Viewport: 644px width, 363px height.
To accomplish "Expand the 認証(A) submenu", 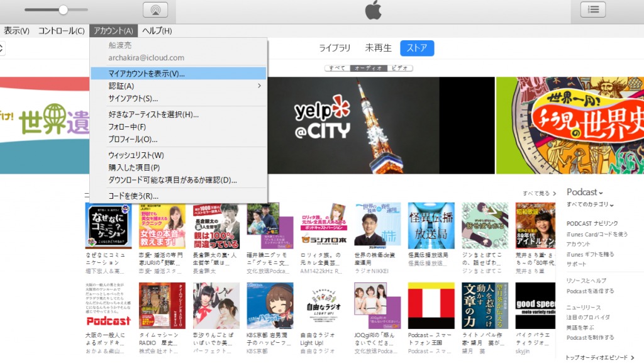I will 178,86.
